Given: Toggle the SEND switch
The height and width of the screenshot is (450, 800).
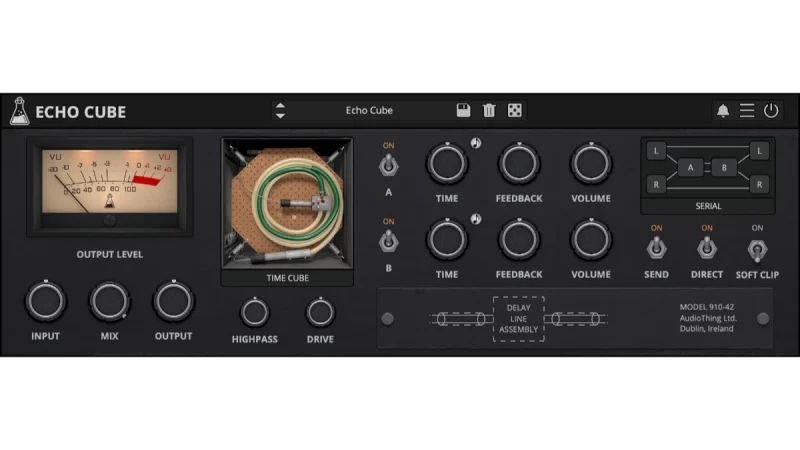Looking at the screenshot, I should point(656,248).
